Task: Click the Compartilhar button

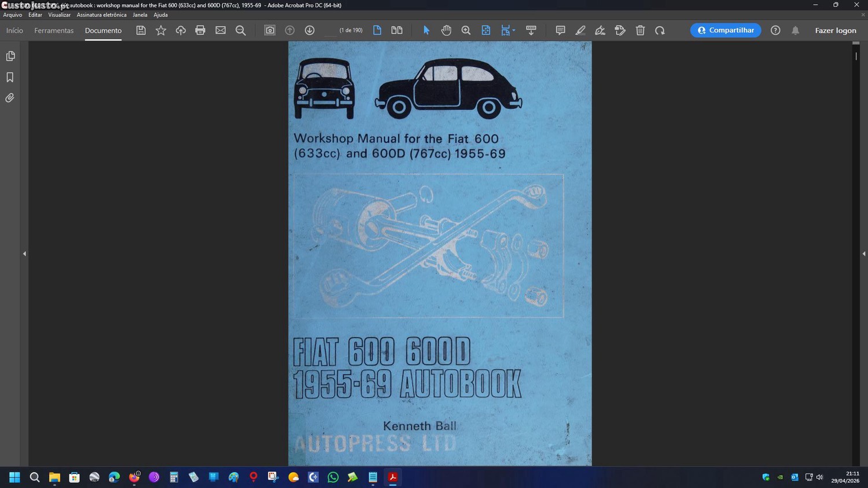Action: (x=725, y=31)
